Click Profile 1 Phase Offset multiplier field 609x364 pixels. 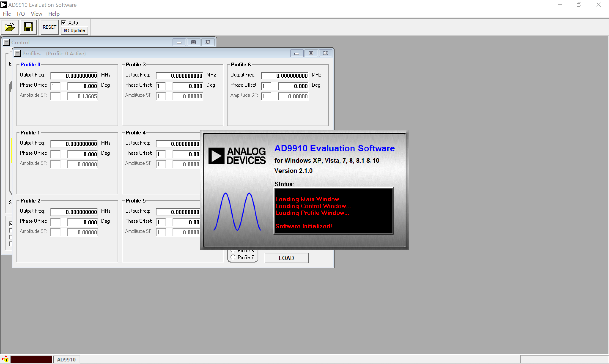coord(55,154)
